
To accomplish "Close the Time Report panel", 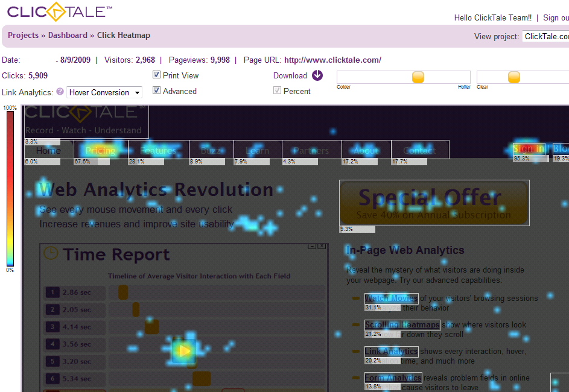I will click(x=322, y=246).
